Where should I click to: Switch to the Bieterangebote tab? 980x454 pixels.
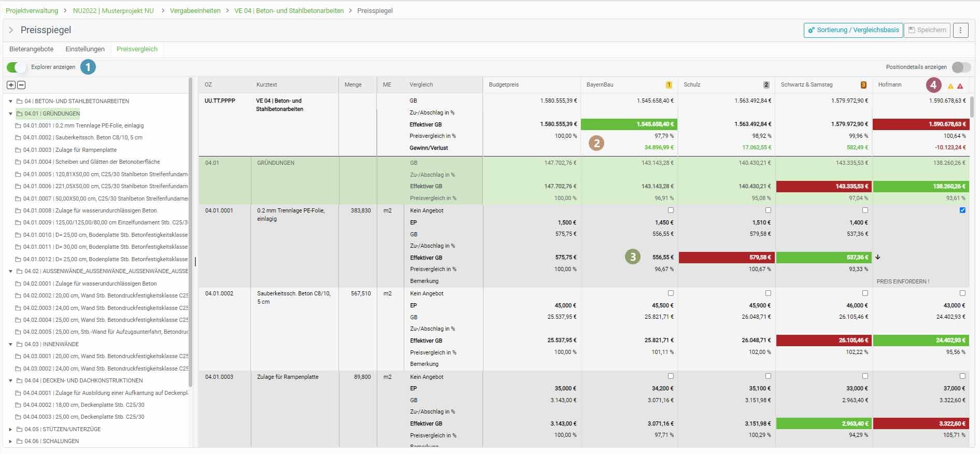[32, 49]
